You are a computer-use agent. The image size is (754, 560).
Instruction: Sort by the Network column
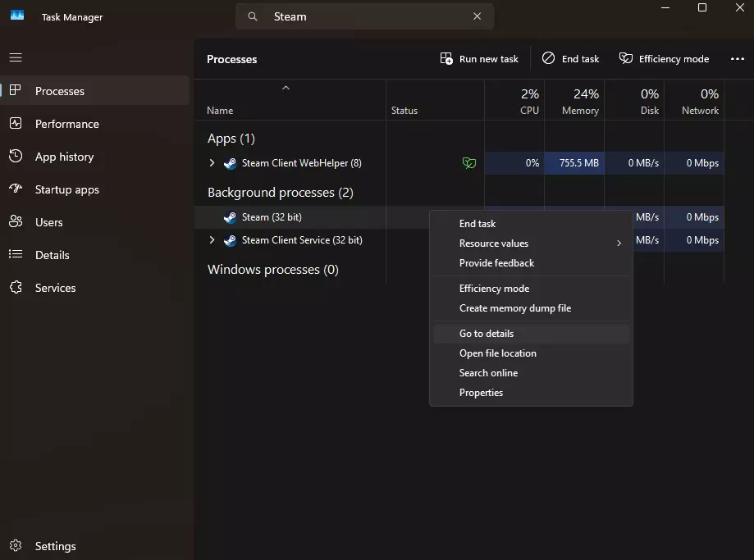[694, 101]
